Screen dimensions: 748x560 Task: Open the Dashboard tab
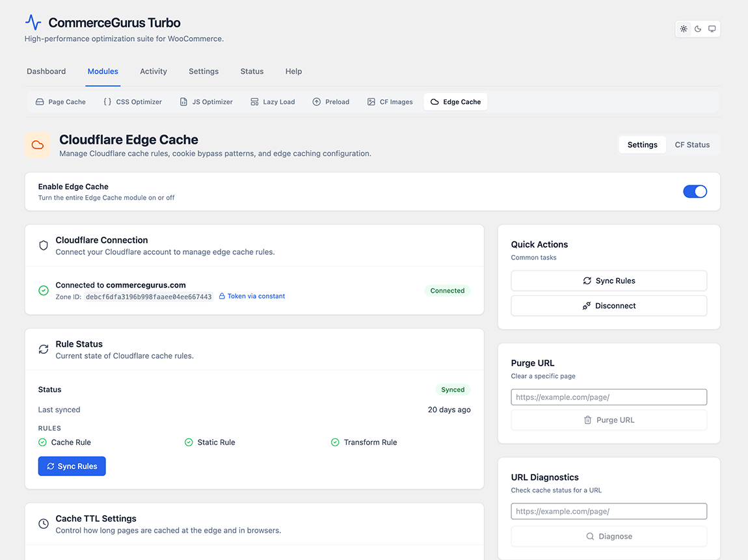click(46, 71)
